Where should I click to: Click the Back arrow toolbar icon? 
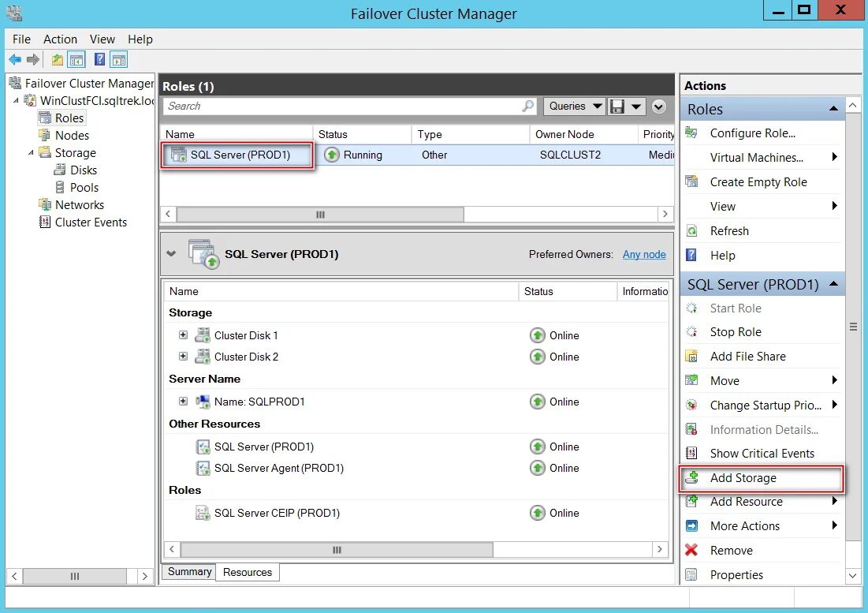coord(15,59)
